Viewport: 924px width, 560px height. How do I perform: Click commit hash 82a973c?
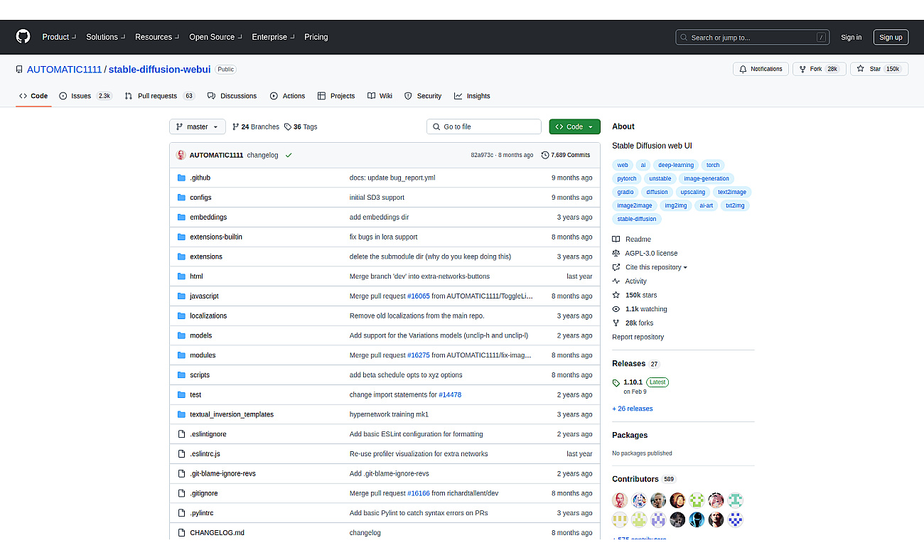(x=483, y=155)
